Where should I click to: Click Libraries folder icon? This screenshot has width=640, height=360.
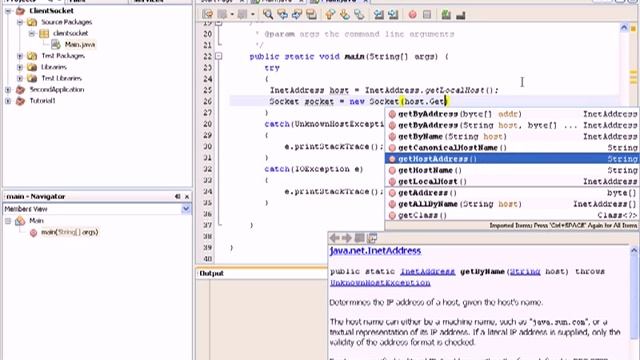tap(32, 67)
